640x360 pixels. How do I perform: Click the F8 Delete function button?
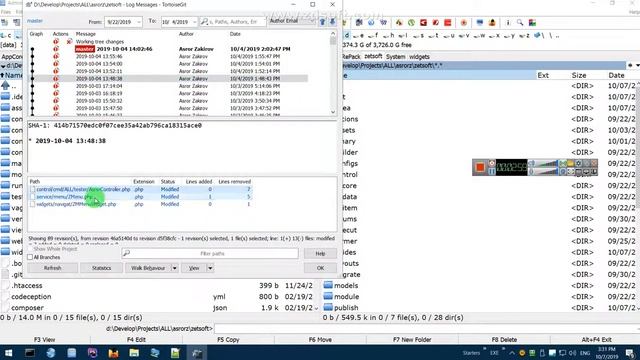click(x=504, y=340)
